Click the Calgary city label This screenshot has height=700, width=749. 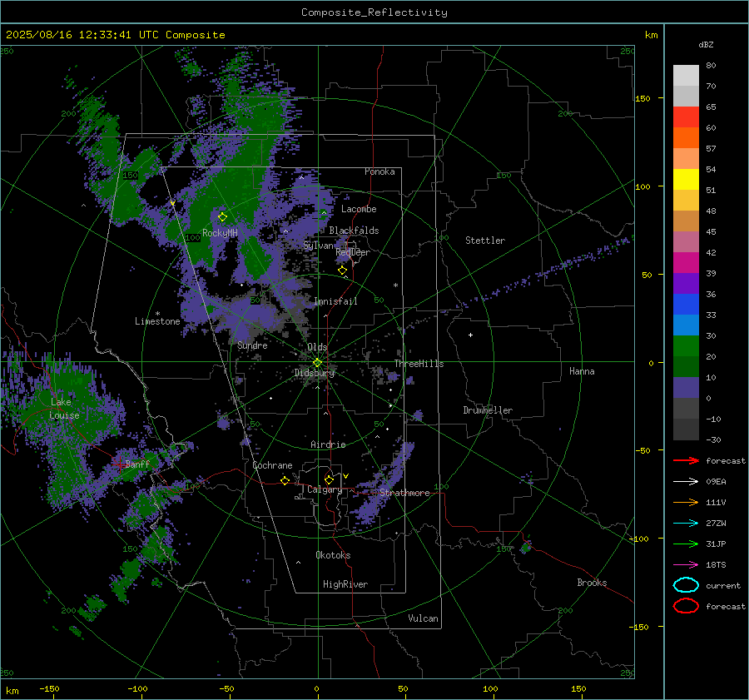[x=325, y=489]
